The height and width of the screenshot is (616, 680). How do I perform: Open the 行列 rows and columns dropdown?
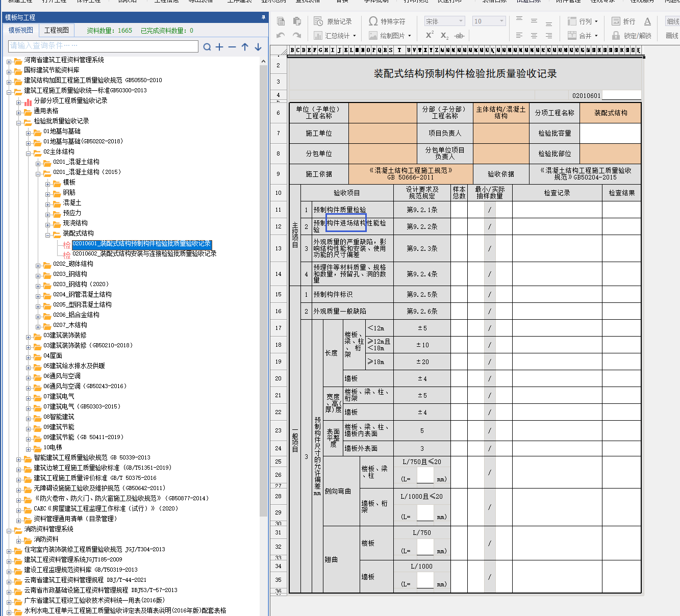(583, 21)
